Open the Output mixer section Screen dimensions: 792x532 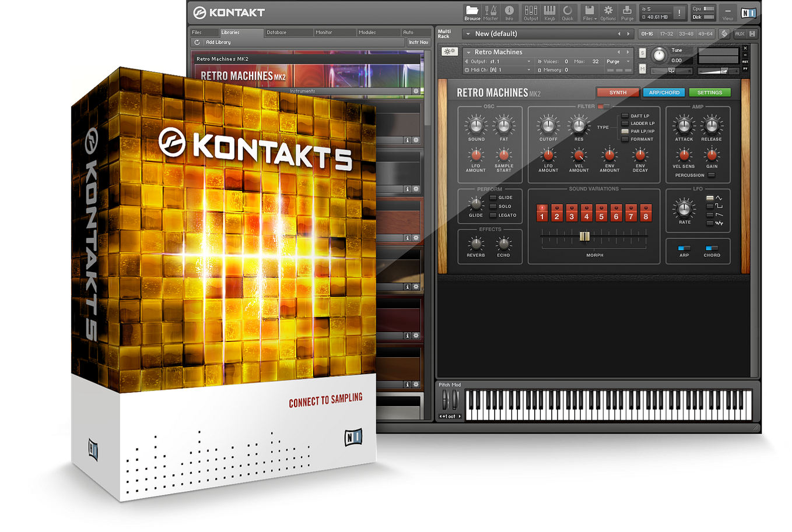tap(531, 12)
